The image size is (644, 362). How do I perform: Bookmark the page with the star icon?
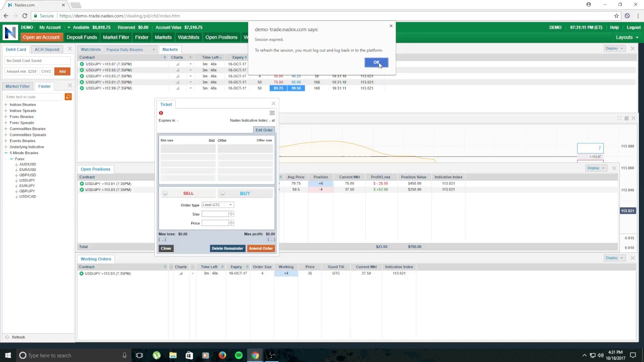click(616, 16)
